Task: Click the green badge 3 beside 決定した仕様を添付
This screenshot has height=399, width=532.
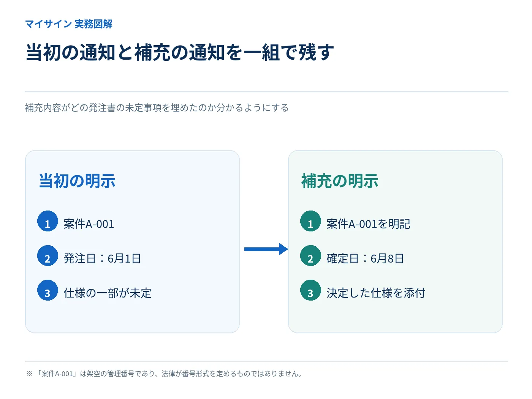Action: click(x=310, y=290)
